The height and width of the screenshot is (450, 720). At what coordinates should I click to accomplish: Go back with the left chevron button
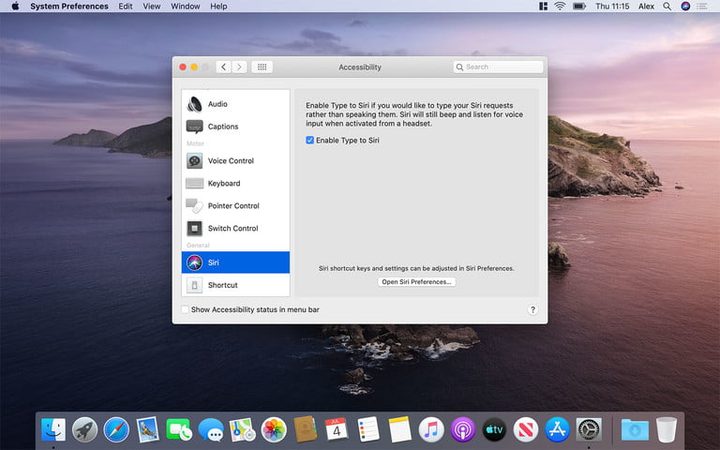[224, 67]
